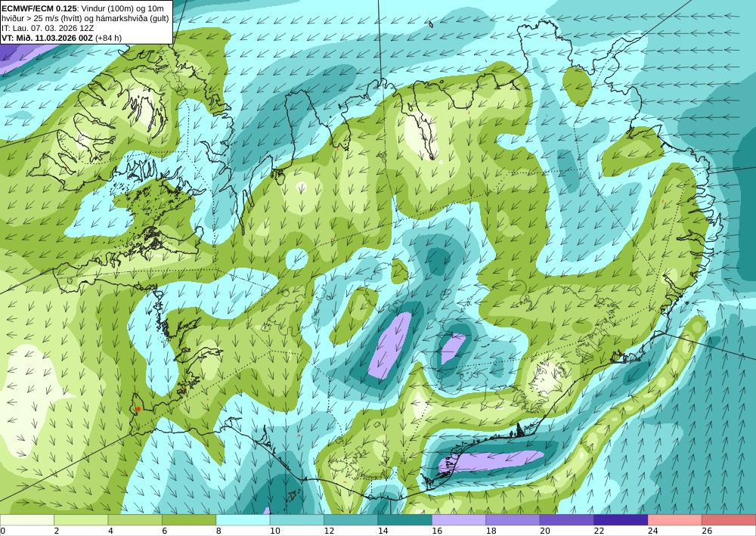
Task: Click the legend scale label "26"
Action: 707,531
